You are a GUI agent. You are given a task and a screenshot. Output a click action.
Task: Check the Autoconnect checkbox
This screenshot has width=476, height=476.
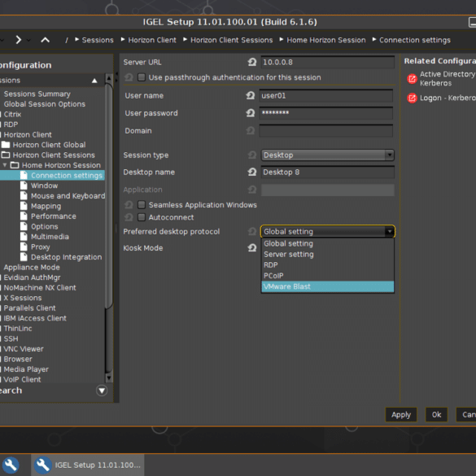(x=142, y=217)
